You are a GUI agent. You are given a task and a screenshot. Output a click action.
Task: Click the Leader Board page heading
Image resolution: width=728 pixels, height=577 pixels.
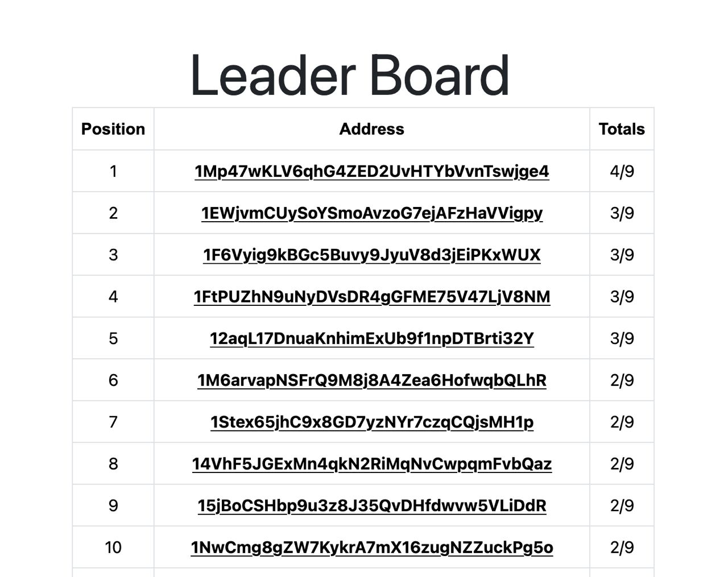coord(350,76)
